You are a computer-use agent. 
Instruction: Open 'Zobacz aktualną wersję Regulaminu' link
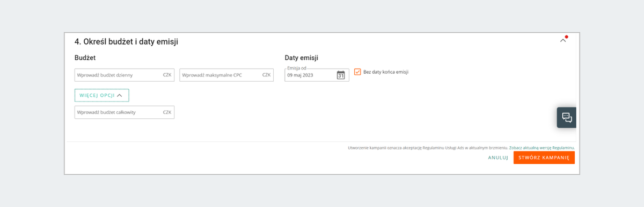(542, 147)
